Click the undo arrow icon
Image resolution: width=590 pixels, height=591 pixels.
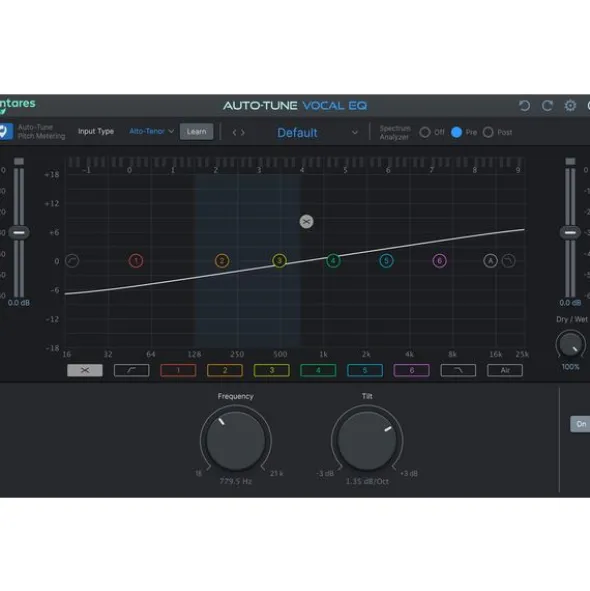click(x=524, y=106)
